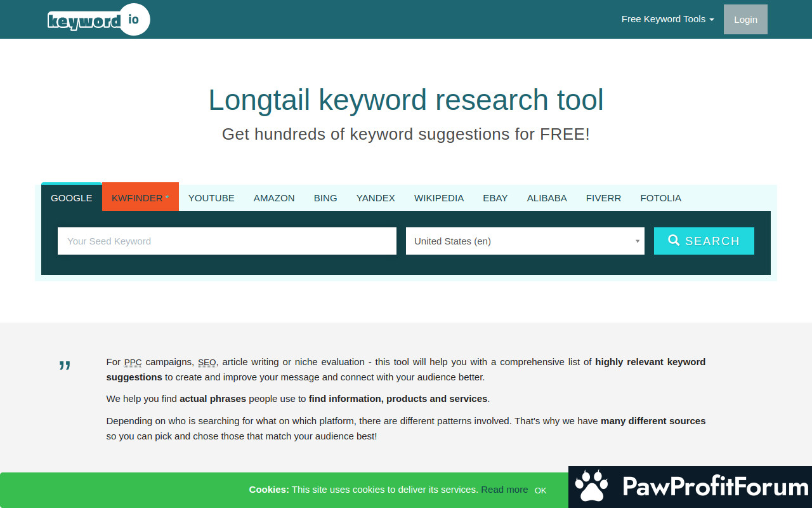The height and width of the screenshot is (508, 812).
Task: Open the YOUTUBE tab
Action: (x=211, y=197)
